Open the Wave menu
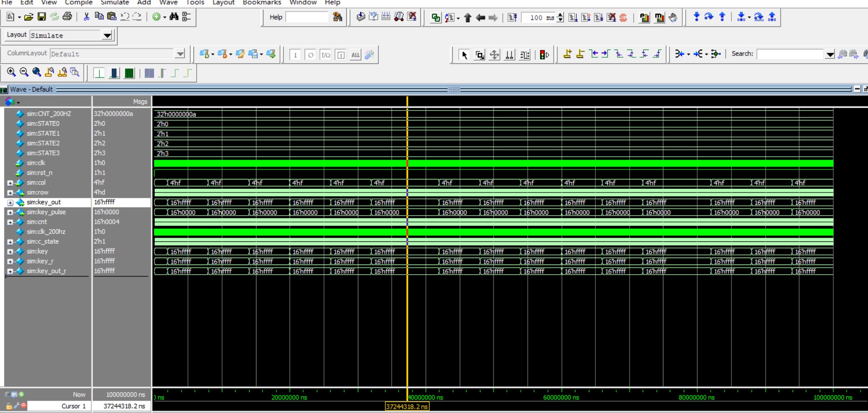Screen dimensions: 868x413 (169, 2)
